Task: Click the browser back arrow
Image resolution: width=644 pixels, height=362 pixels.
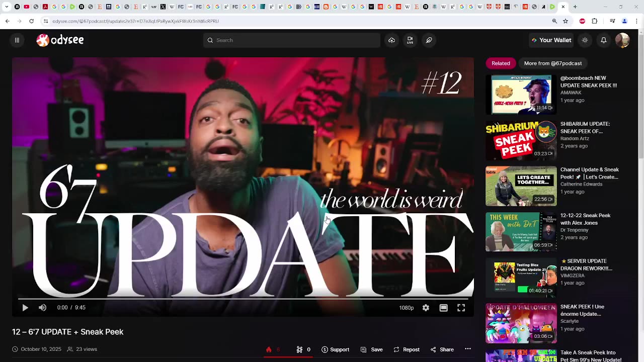Action: 7,21
